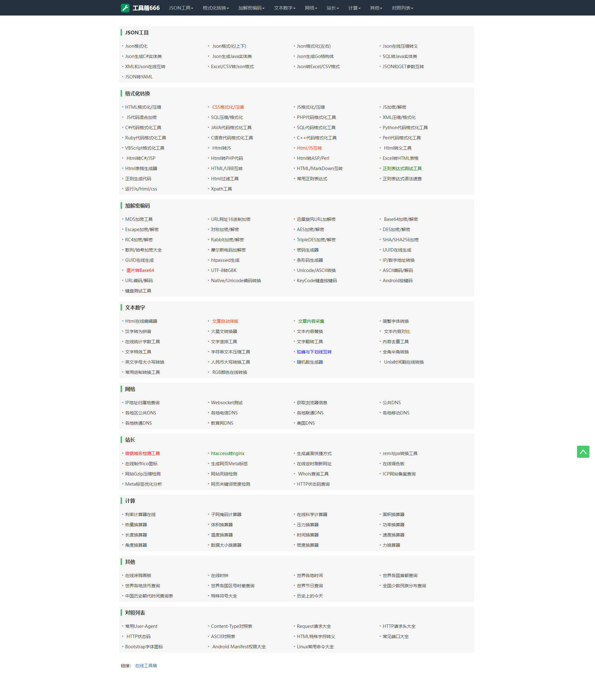Open the htaccess转nginx tool
595x700 pixels.
(x=227, y=453)
